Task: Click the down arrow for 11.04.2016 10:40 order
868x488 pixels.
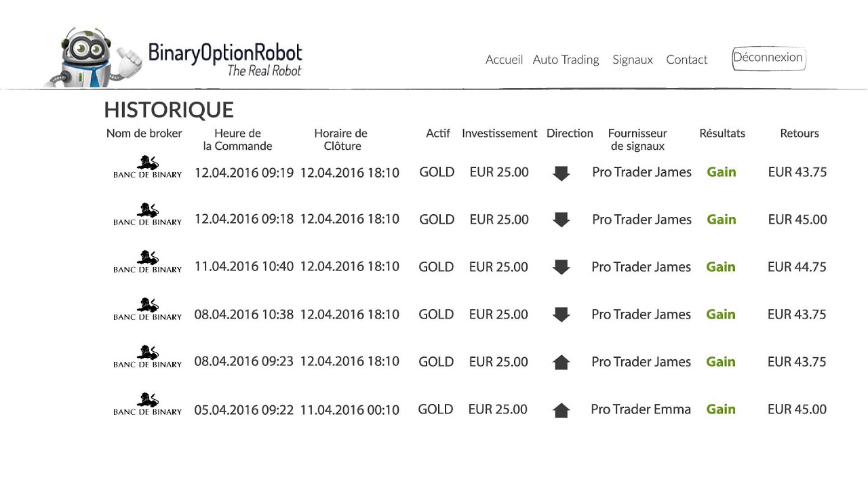Action: pyautogui.click(x=561, y=267)
